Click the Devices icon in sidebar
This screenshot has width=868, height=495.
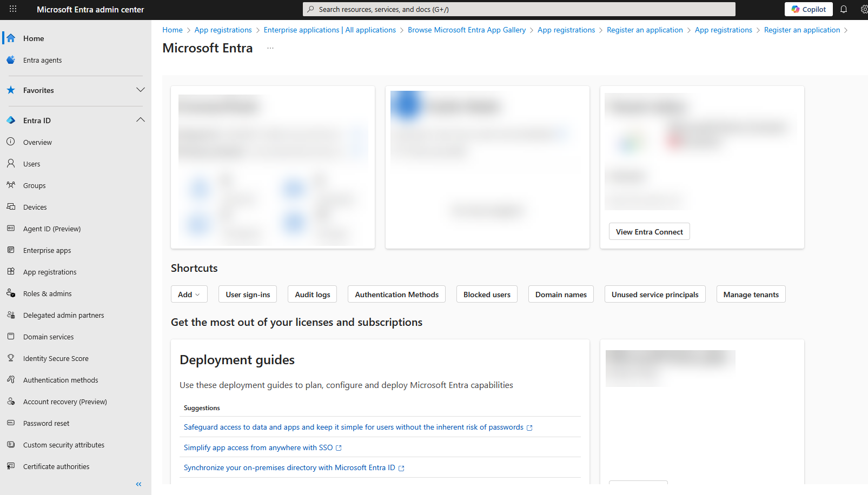click(x=11, y=207)
